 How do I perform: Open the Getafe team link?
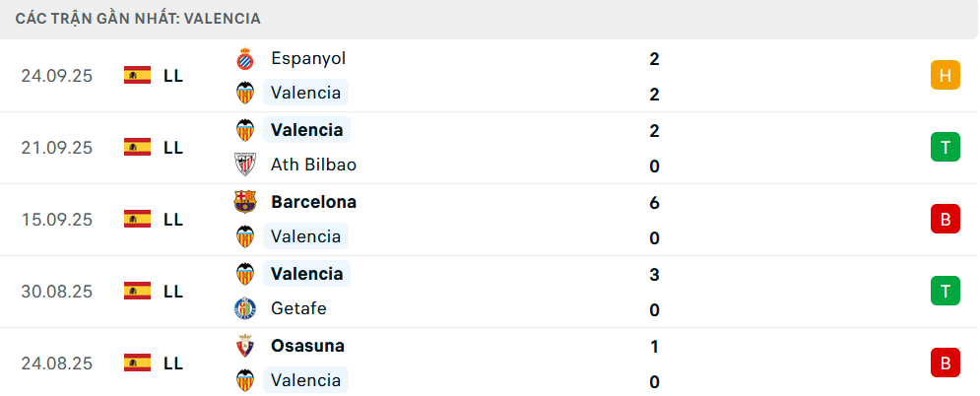[298, 308]
